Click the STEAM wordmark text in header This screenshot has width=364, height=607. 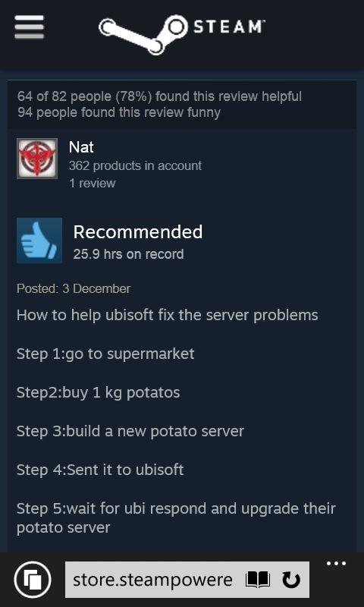(228, 27)
